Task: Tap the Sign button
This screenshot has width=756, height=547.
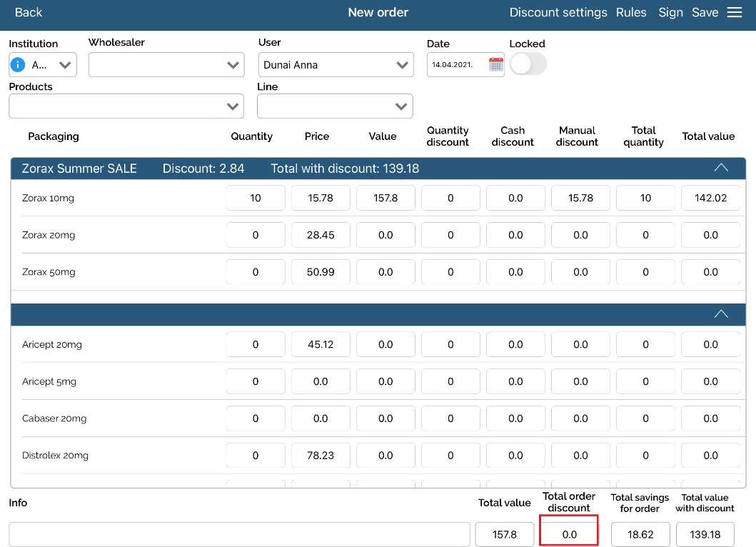Action: tap(670, 12)
